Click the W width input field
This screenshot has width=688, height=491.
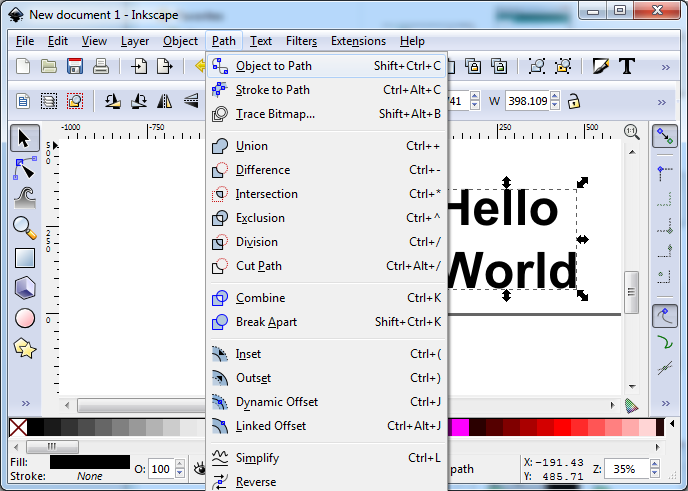coord(527,101)
